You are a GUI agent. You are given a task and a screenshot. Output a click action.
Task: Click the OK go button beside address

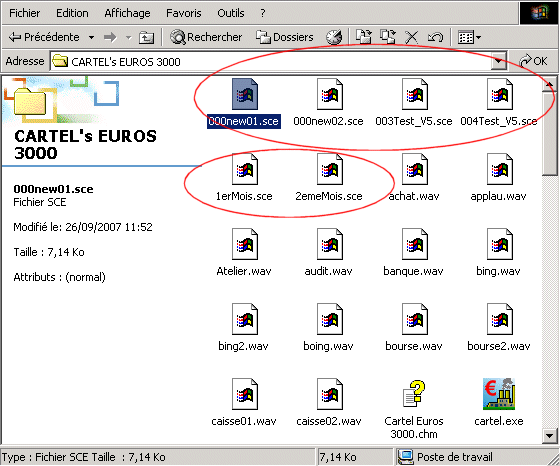(x=533, y=61)
